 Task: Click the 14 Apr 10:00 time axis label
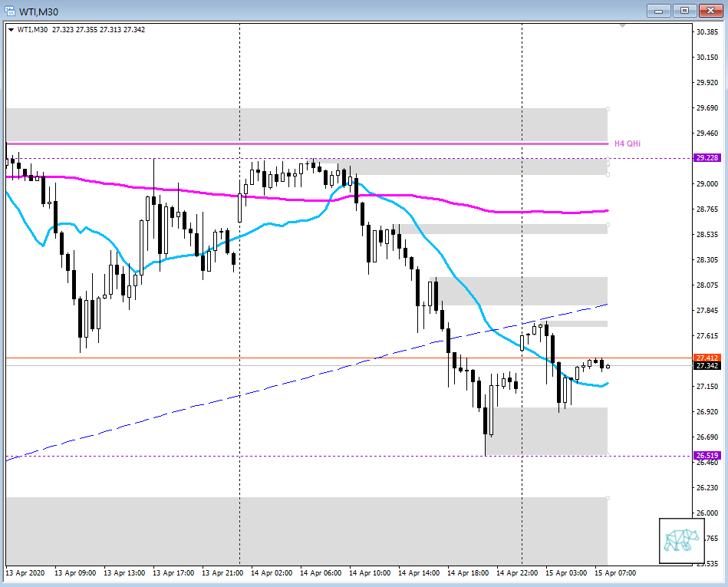pos(370,572)
